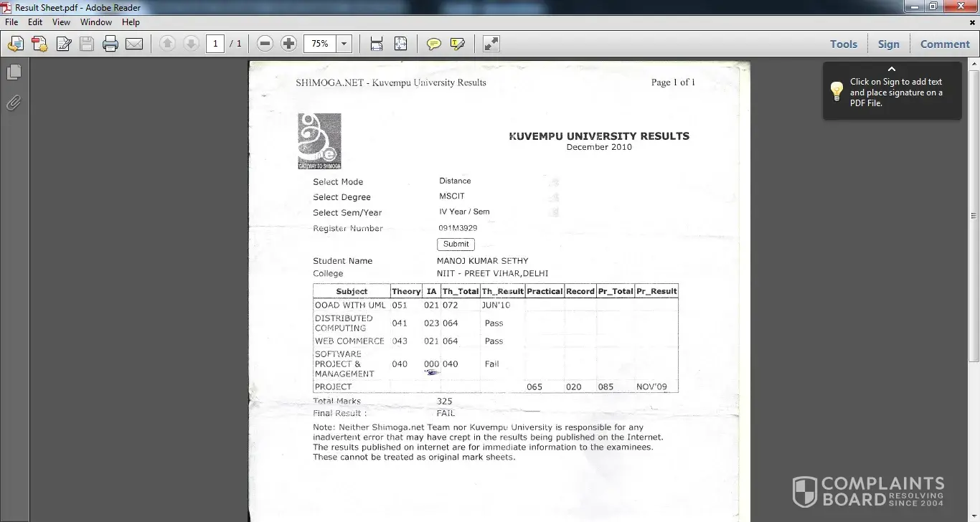This screenshot has width=980, height=522.
Task: Open the zoom level dropdown arrow
Action: [x=344, y=44]
